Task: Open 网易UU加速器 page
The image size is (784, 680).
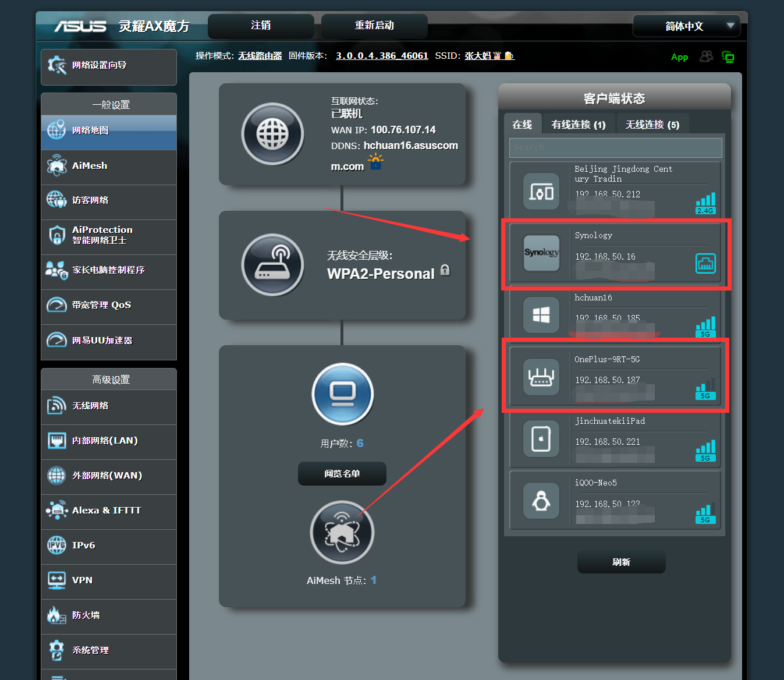Action: tap(109, 342)
